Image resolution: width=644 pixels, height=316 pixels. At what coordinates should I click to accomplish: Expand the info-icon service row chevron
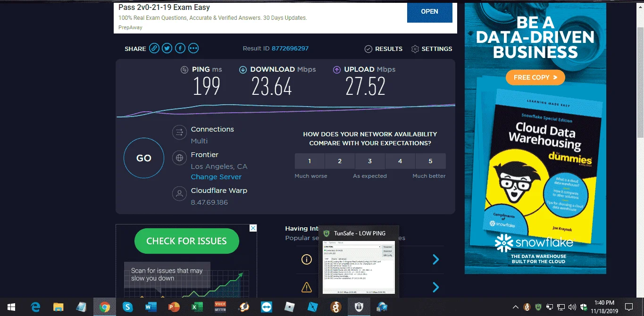click(x=436, y=259)
